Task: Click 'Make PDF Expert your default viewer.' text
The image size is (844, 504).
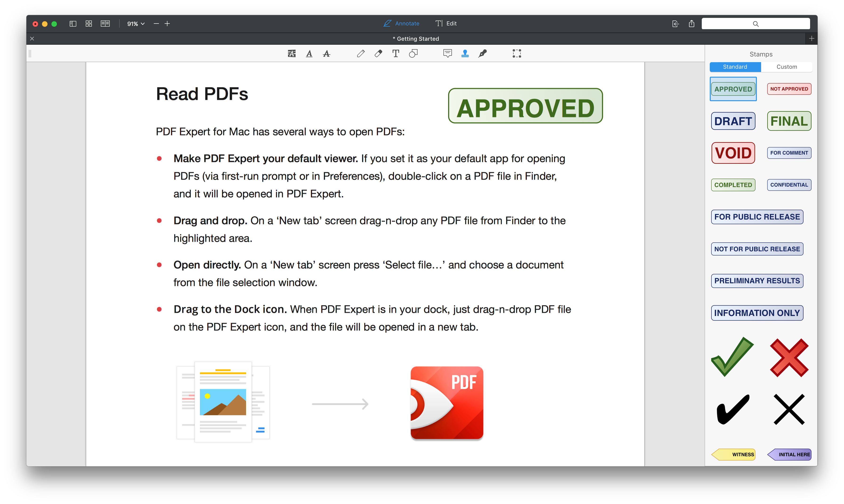Action: 265,159
